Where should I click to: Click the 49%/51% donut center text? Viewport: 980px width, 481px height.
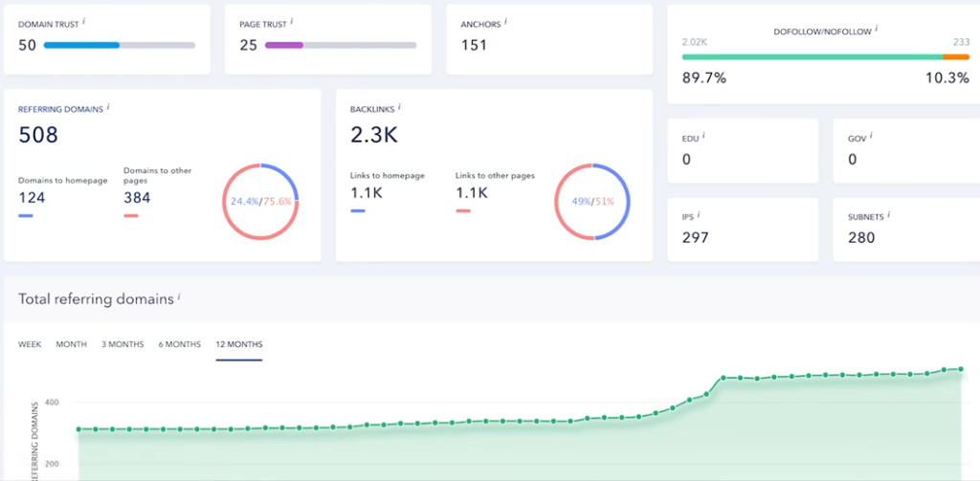click(592, 202)
